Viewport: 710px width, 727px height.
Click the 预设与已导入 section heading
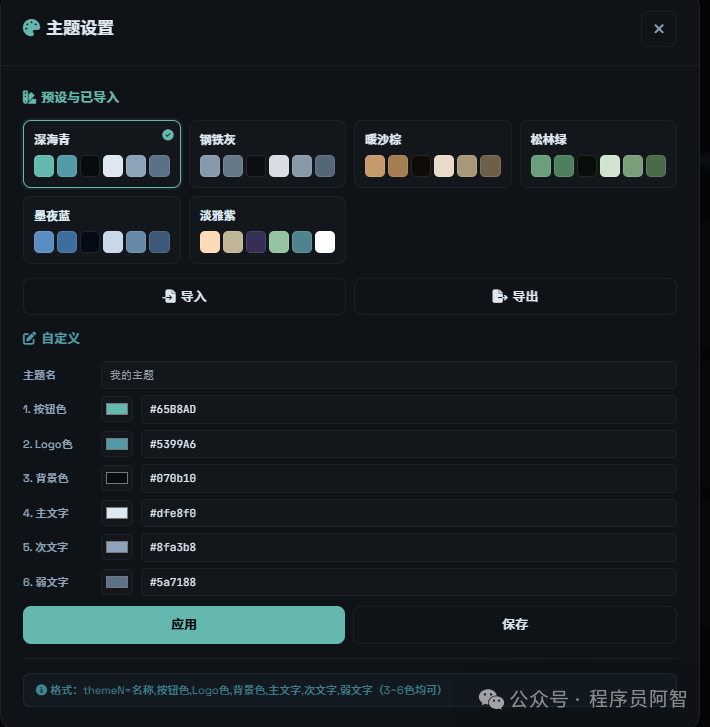pyautogui.click(x=80, y=97)
